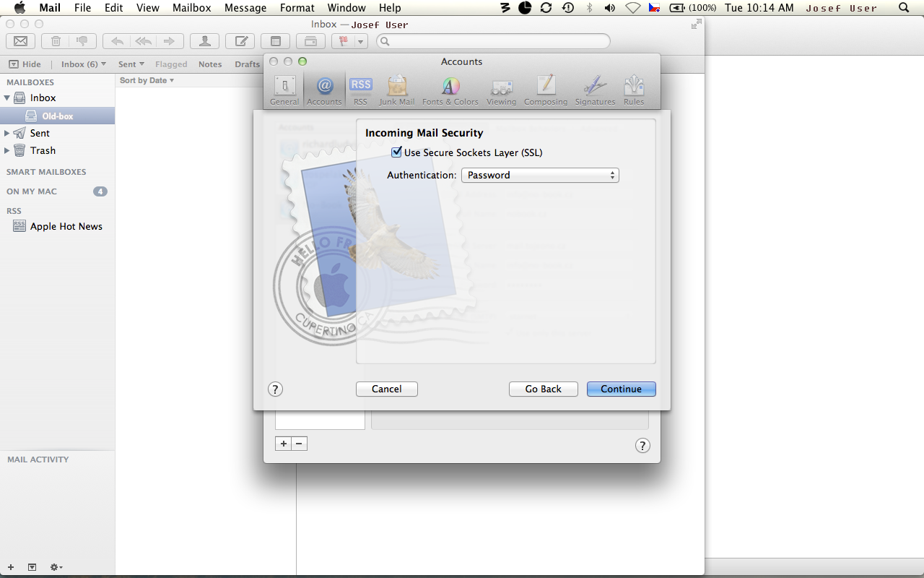Click the Wi-Fi icon in menu bar

tap(633, 8)
